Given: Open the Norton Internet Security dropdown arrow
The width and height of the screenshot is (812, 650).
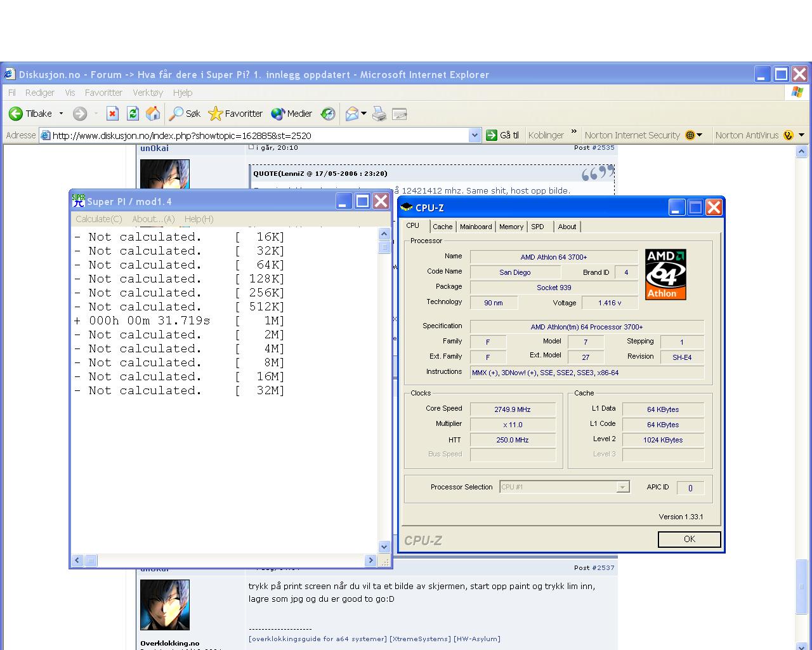Looking at the screenshot, I should pyautogui.click(x=699, y=135).
